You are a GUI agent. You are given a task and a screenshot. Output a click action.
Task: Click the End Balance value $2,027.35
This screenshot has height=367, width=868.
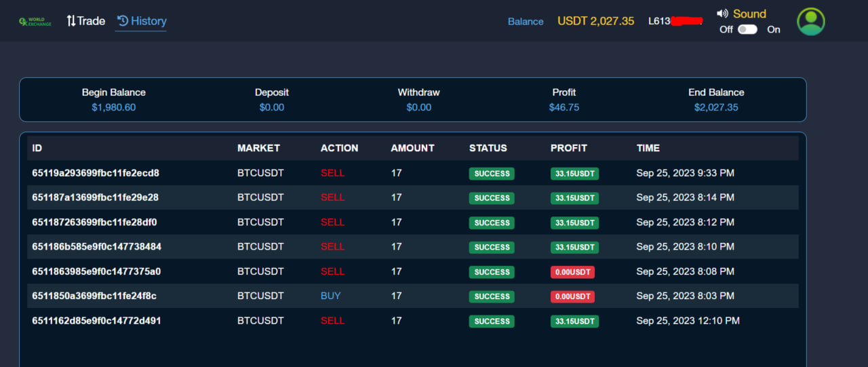coord(716,107)
